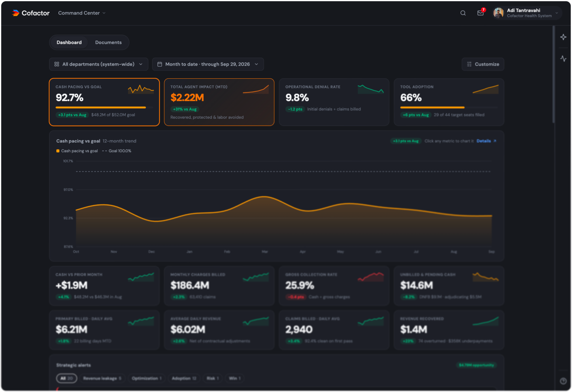Image resolution: width=572 pixels, height=392 pixels.
Task: Expand the Command Center dropdown
Action: coord(82,13)
